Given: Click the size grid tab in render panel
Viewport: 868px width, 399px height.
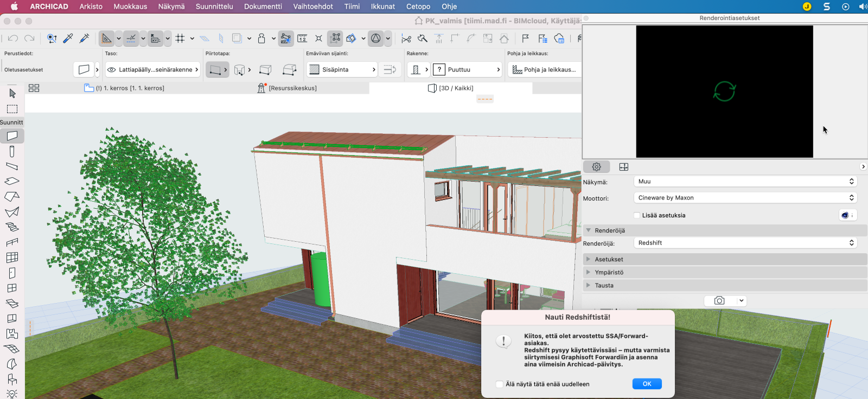Looking at the screenshot, I should [x=624, y=167].
